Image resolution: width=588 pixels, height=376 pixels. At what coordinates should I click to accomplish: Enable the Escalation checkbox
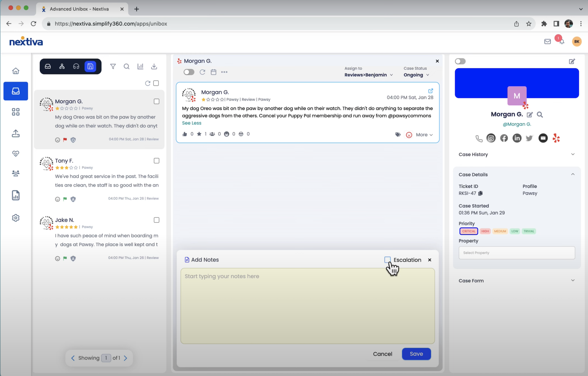[x=387, y=260]
